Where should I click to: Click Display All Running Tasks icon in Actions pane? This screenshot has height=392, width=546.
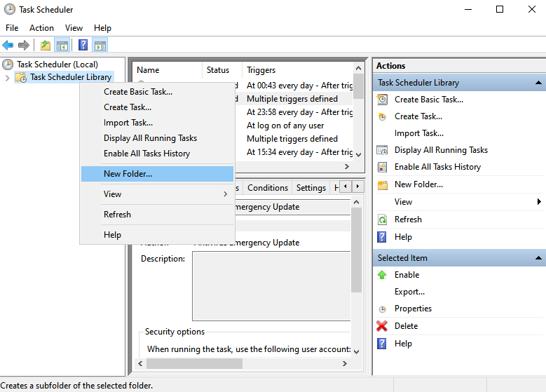tap(382, 150)
